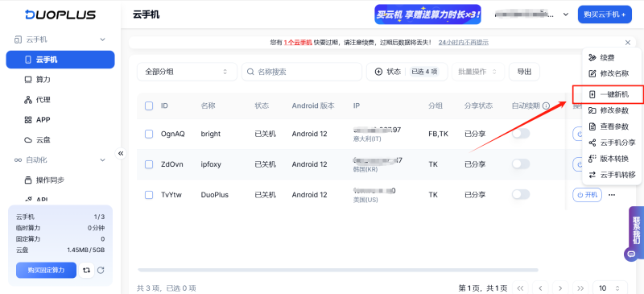Click the 24小时内不再提示 link
Viewport: 644px width, 294px height.
click(x=464, y=43)
